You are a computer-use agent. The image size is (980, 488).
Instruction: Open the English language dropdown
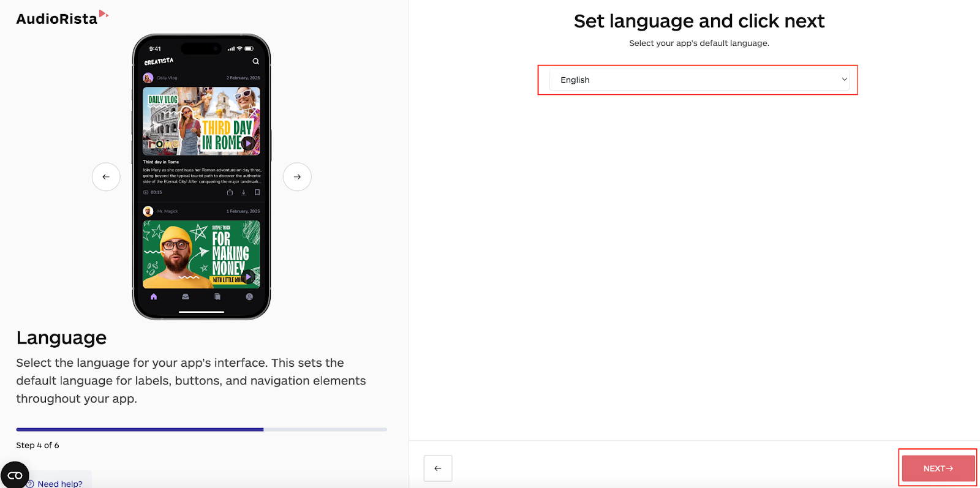pyautogui.click(x=699, y=80)
